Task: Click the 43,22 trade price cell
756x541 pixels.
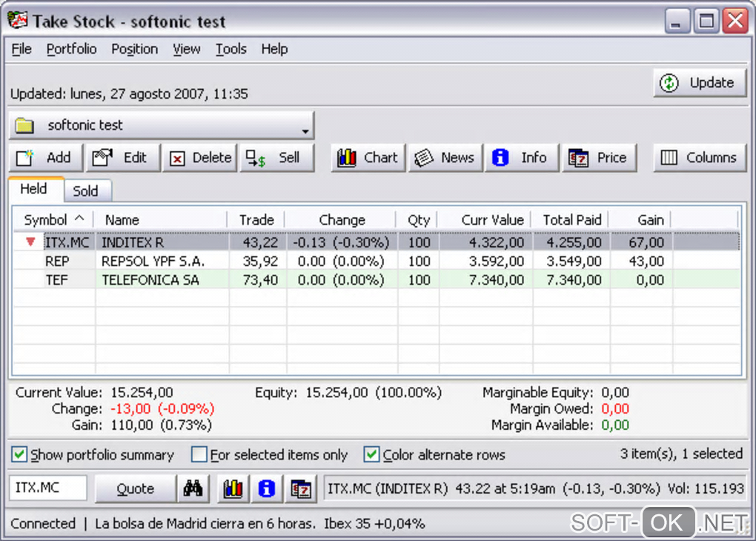Action: point(258,242)
